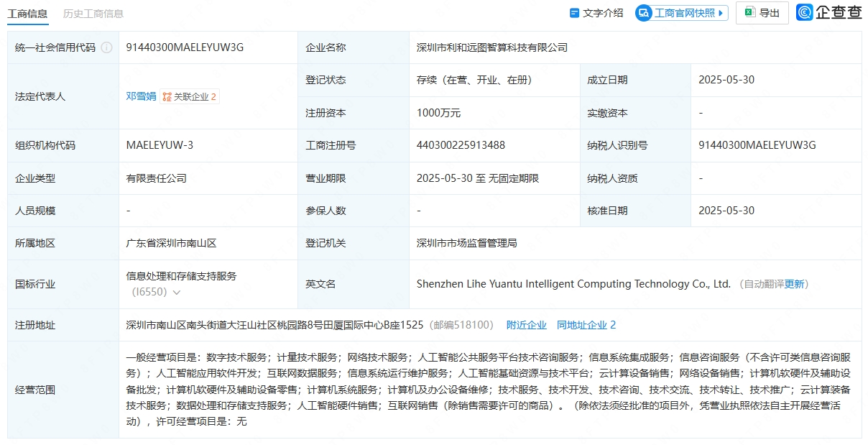Click the arrow icon on 工商官网快照
Screen dimensions: 868x445
(x=721, y=13)
